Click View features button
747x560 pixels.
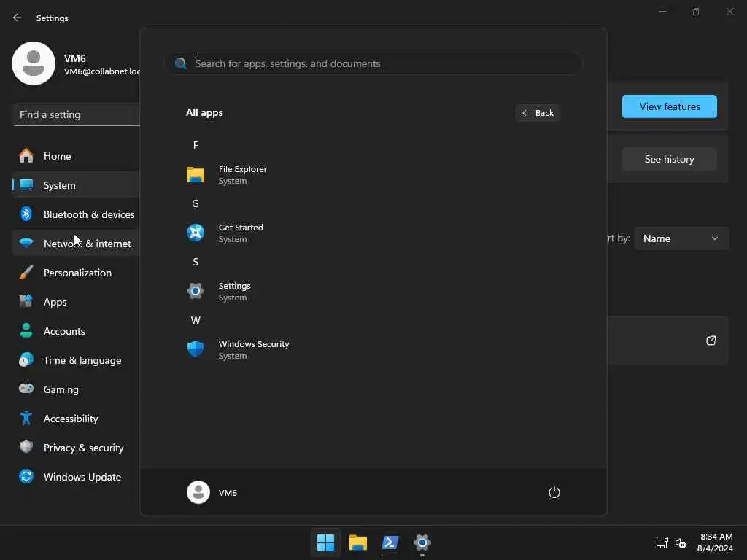[x=670, y=106]
